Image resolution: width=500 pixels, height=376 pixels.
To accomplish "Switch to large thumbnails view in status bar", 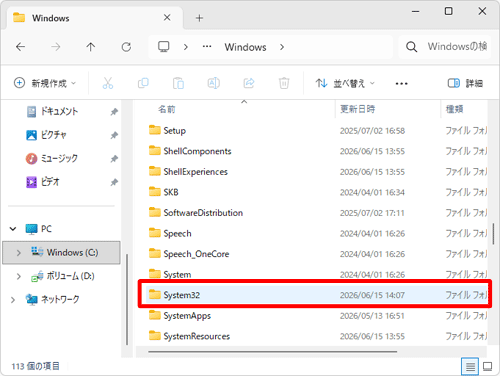I will (x=488, y=367).
